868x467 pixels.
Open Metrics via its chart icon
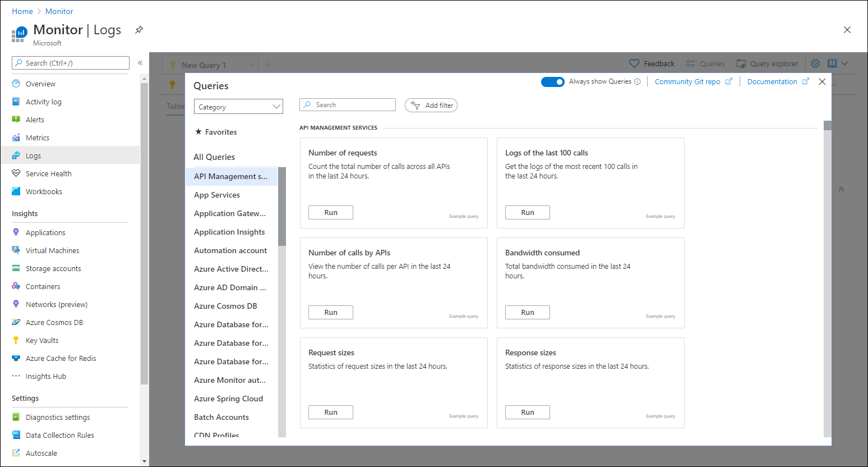pos(16,138)
